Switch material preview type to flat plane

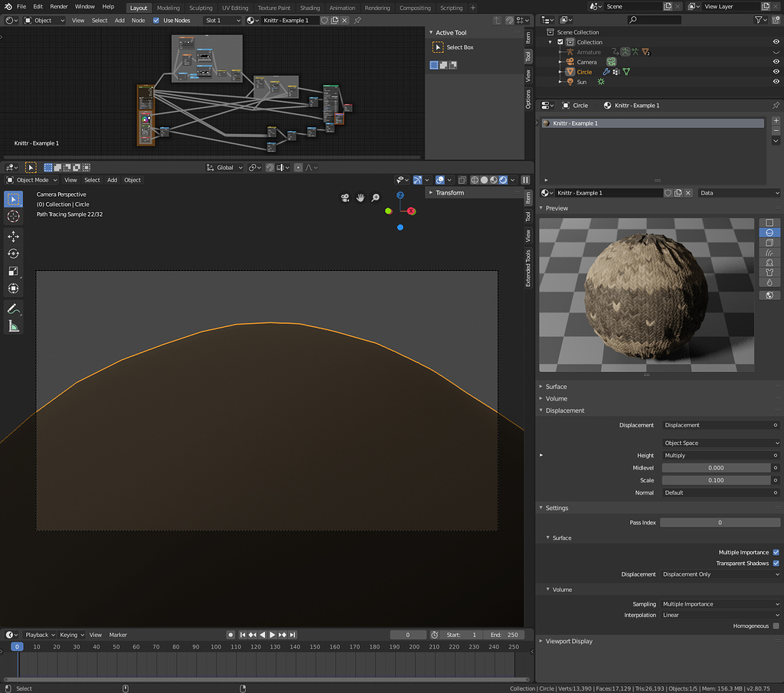pyautogui.click(x=769, y=223)
